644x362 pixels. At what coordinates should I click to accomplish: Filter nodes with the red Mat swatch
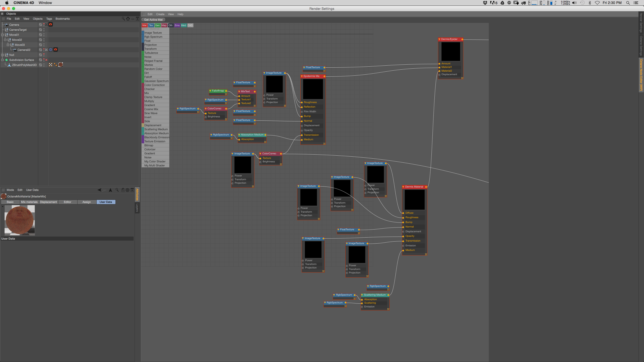point(144,25)
